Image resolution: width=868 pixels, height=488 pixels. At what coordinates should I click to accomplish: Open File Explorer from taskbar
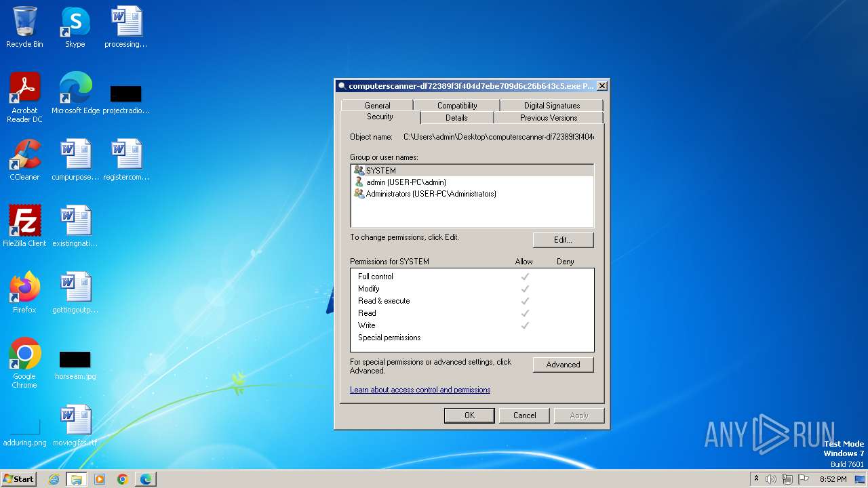pyautogui.click(x=77, y=479)
